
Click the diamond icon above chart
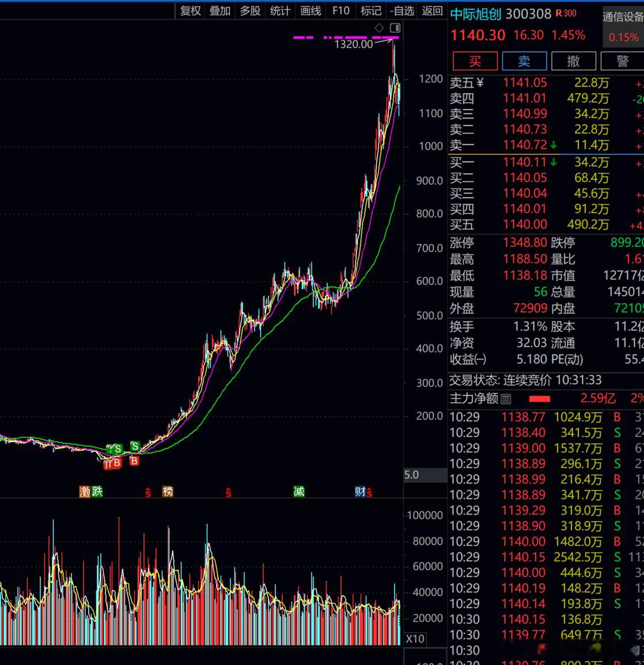coord(379,28)
